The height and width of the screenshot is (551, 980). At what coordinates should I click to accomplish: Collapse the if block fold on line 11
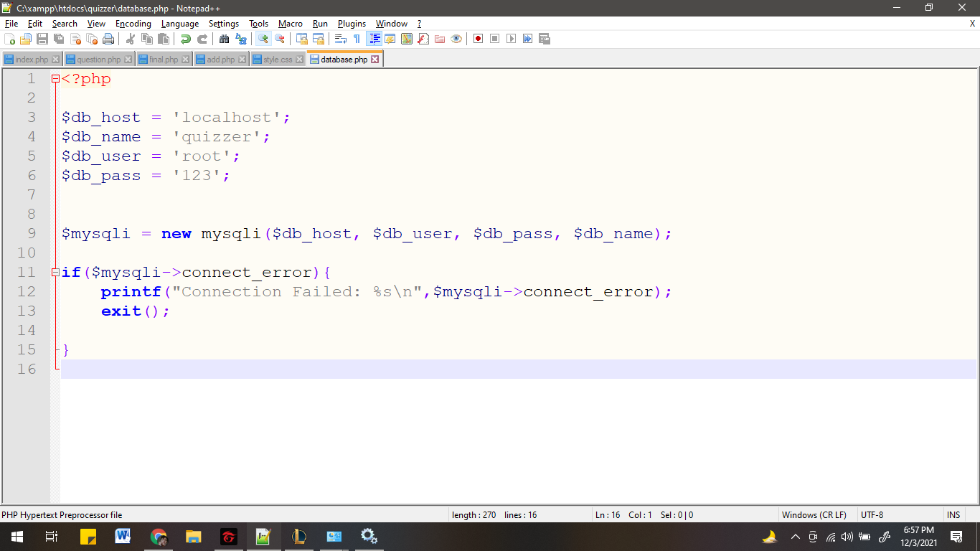click(55, 273)
